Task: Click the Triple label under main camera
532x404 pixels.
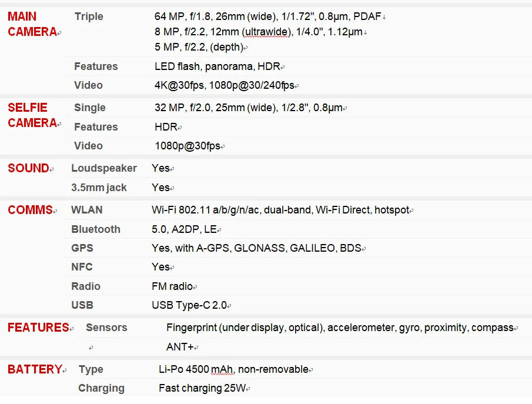Action: [x=89, y=16]
